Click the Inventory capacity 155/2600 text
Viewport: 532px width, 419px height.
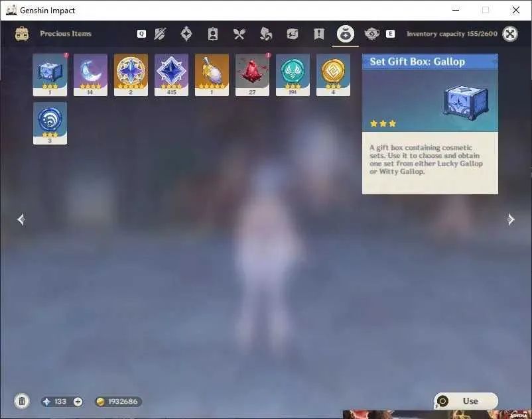point(452,34)
